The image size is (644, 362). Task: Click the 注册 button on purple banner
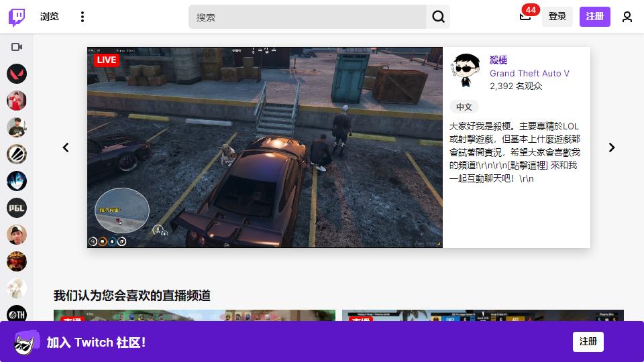[588, 341]
